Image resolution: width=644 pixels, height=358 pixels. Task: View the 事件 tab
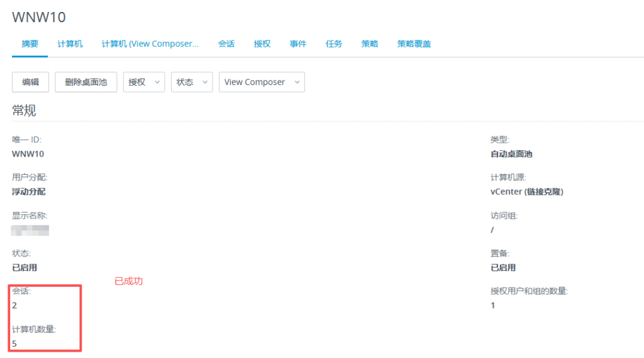[298, 44]
